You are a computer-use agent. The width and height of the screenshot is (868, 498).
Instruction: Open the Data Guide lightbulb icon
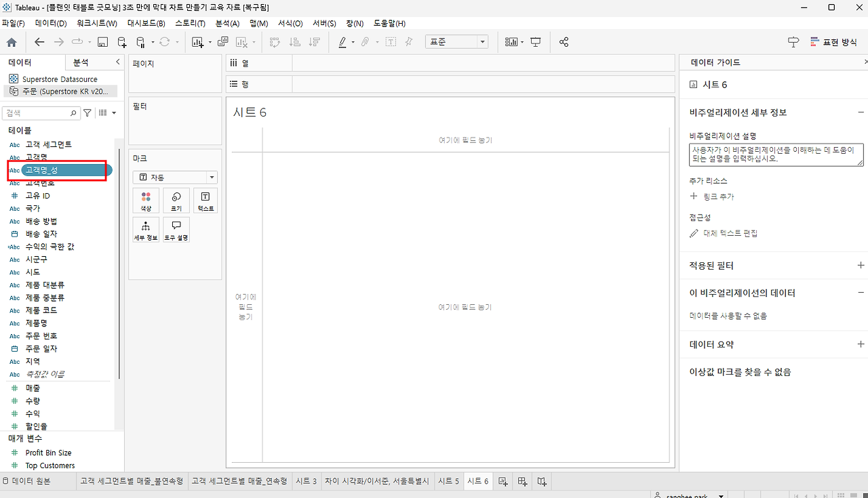(793, 42)
